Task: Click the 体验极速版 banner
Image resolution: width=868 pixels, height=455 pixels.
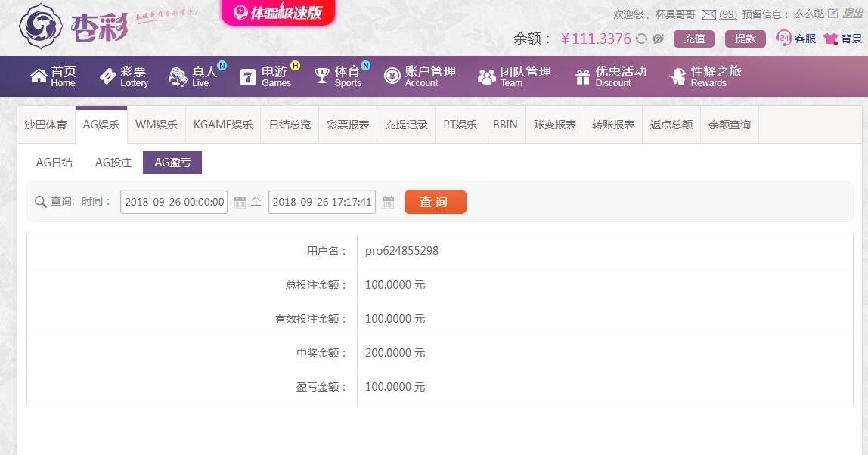Action: [277, 13]
